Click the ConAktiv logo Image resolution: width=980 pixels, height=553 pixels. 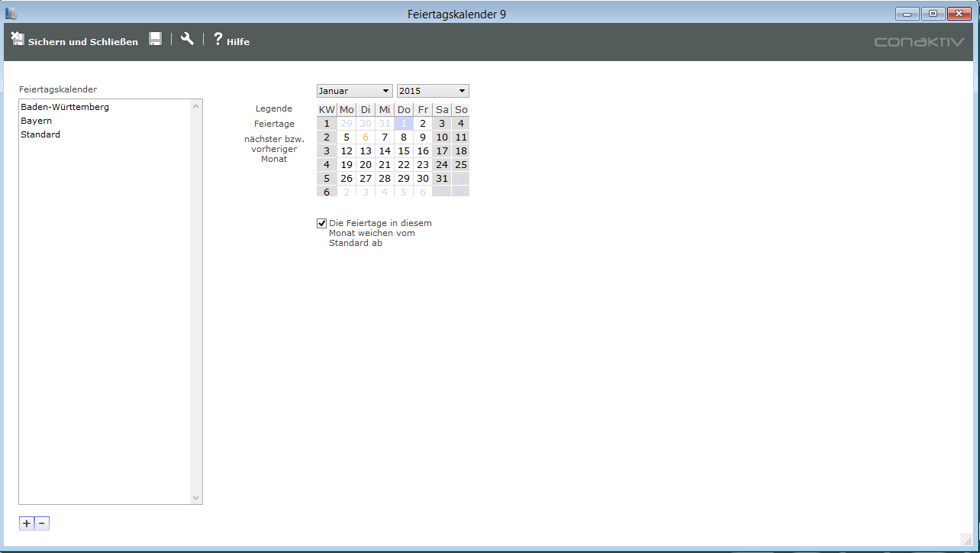click(919, 42)
